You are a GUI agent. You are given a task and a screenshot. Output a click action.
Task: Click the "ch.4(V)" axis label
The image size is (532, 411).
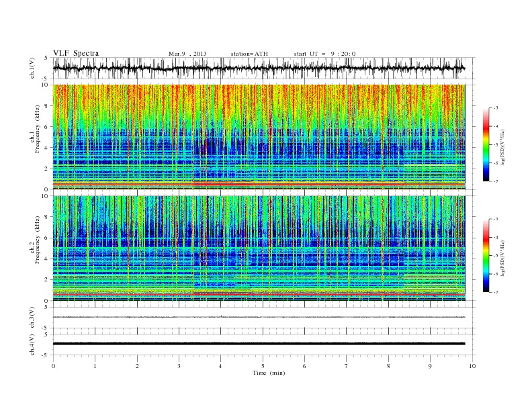(x=32, y=345)
